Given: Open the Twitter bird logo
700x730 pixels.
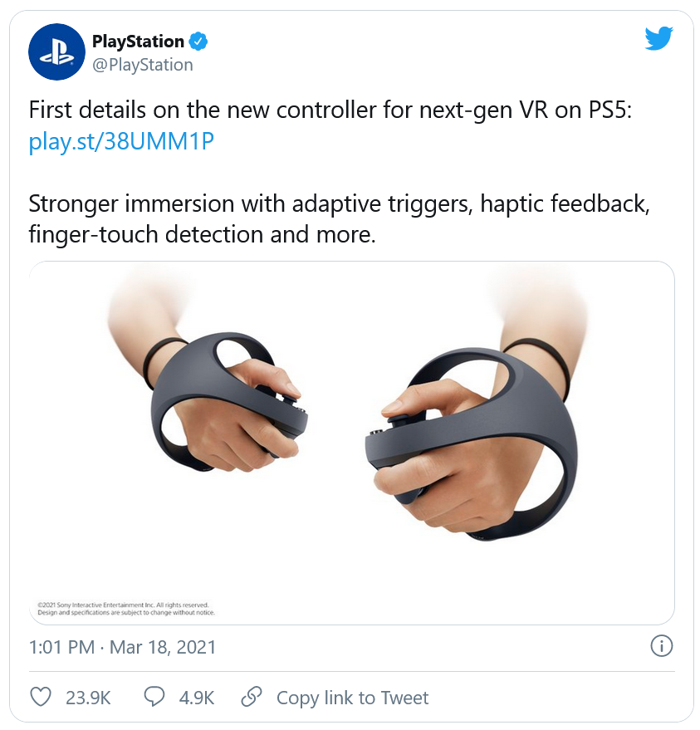Looking at the screenshot, I should click(x=658, y=38).
